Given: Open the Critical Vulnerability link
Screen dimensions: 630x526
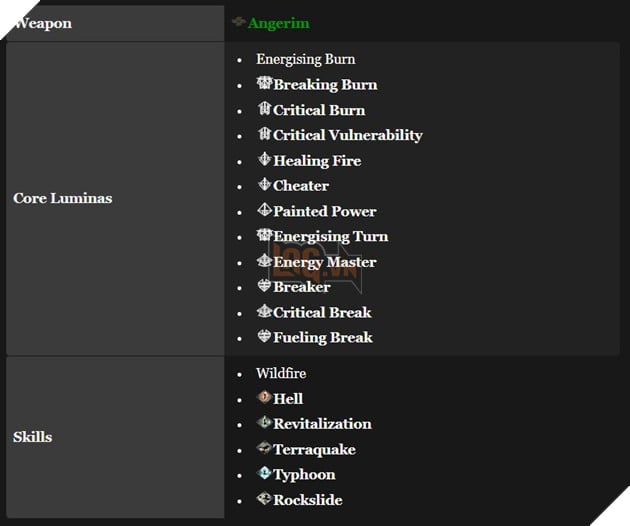Looking at the screenshot, I should tap(347, 135).
